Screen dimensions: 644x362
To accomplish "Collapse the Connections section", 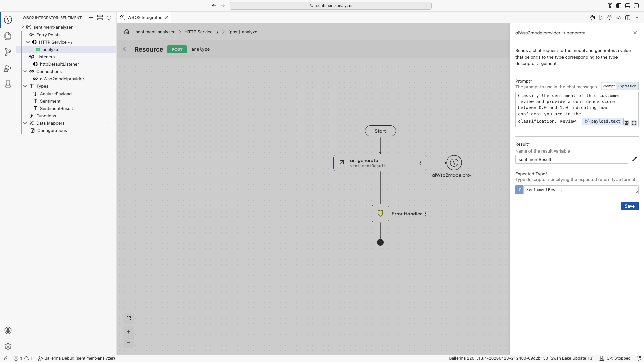I will pyautogui.click(x=25, y=71).
